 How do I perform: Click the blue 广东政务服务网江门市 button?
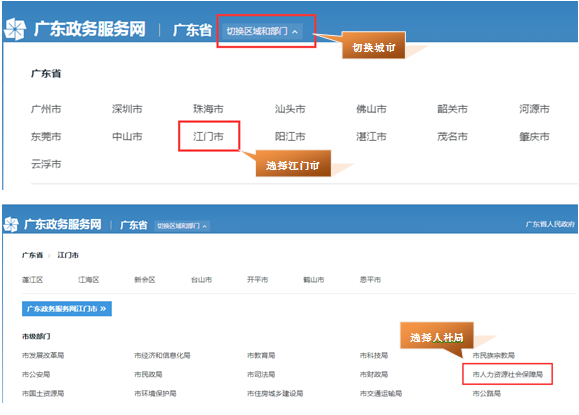click(x=67, y=309)
